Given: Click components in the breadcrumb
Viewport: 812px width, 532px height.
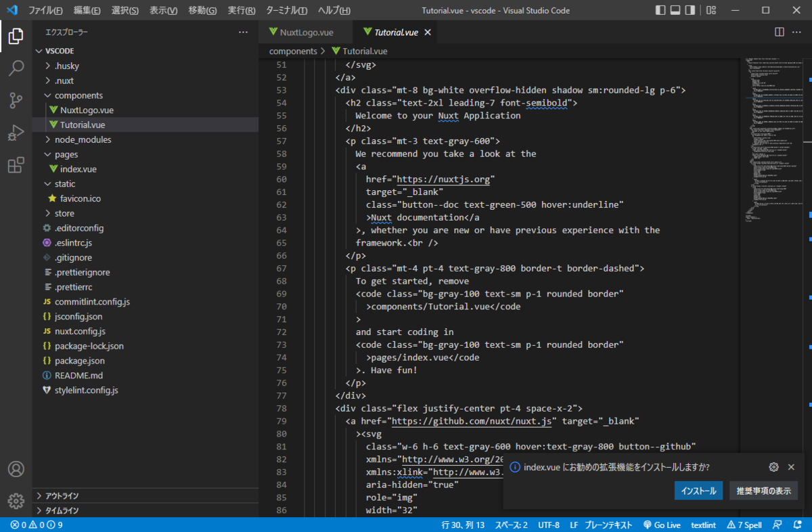Looking at the screenshot, I should [293, 51].
